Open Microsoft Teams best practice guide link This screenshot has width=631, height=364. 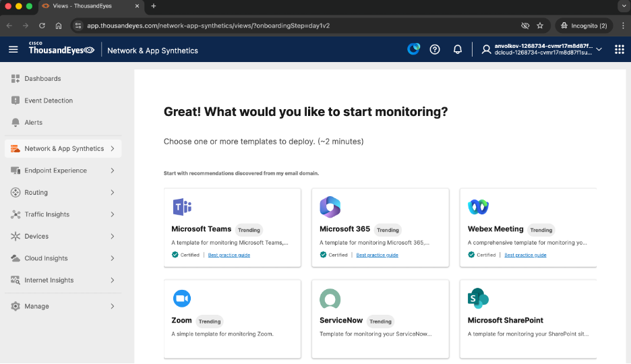[229, 255]
